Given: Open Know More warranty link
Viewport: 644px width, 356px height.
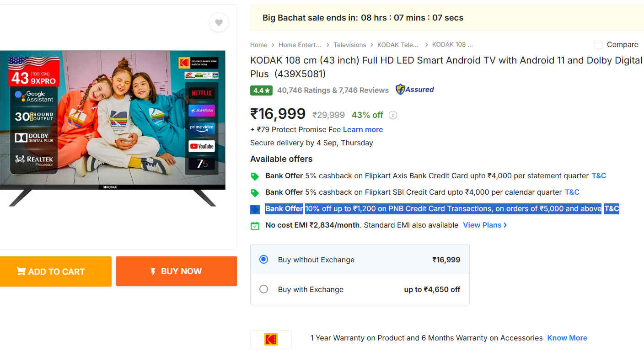Looking at the screenshot, I should 567,338.
